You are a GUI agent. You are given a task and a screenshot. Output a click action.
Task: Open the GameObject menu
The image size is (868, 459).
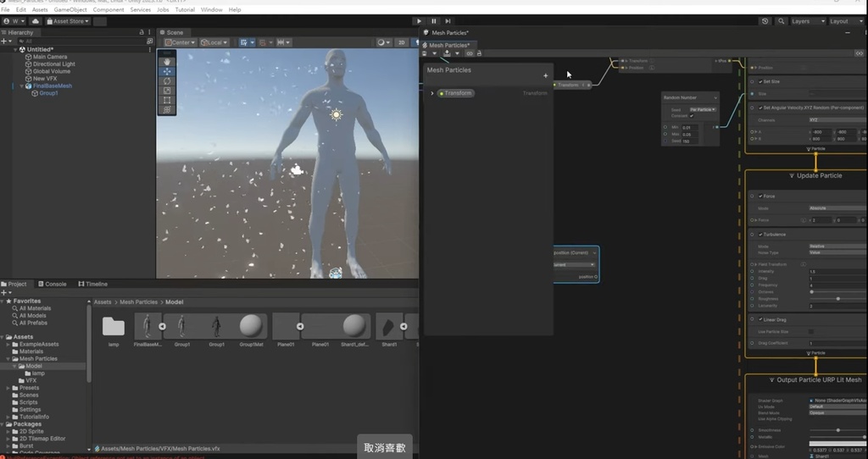pos(70,9)
